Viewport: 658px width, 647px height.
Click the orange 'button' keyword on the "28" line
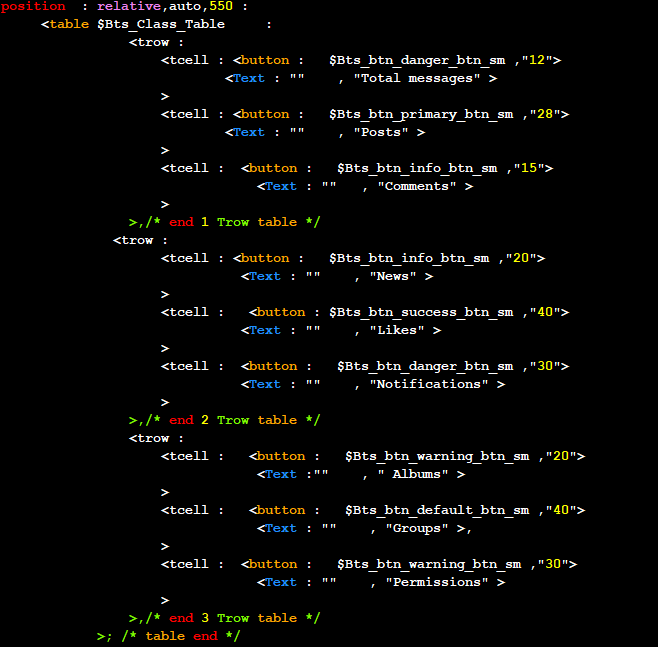click(265, 115)
